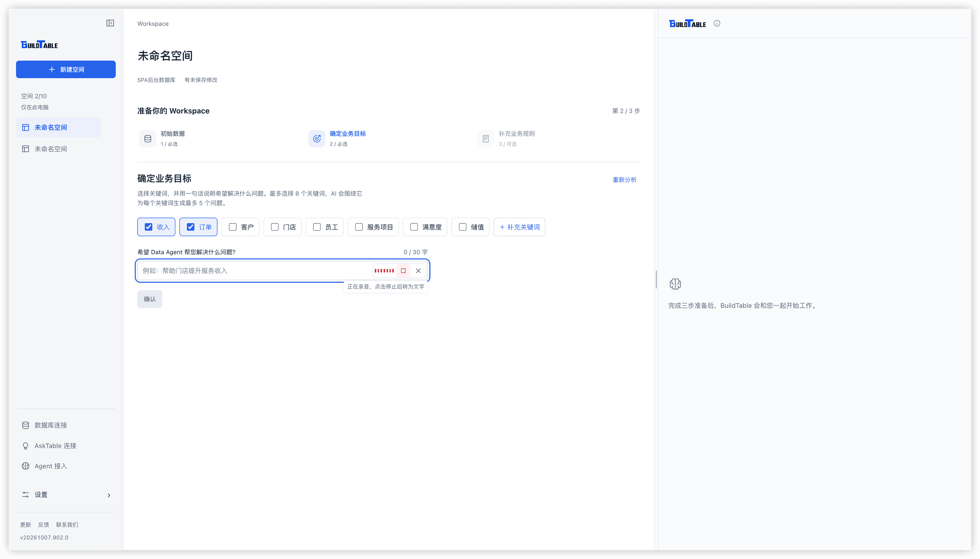
Task: Click the brain icon in chat panel
Action: point(675,284)
